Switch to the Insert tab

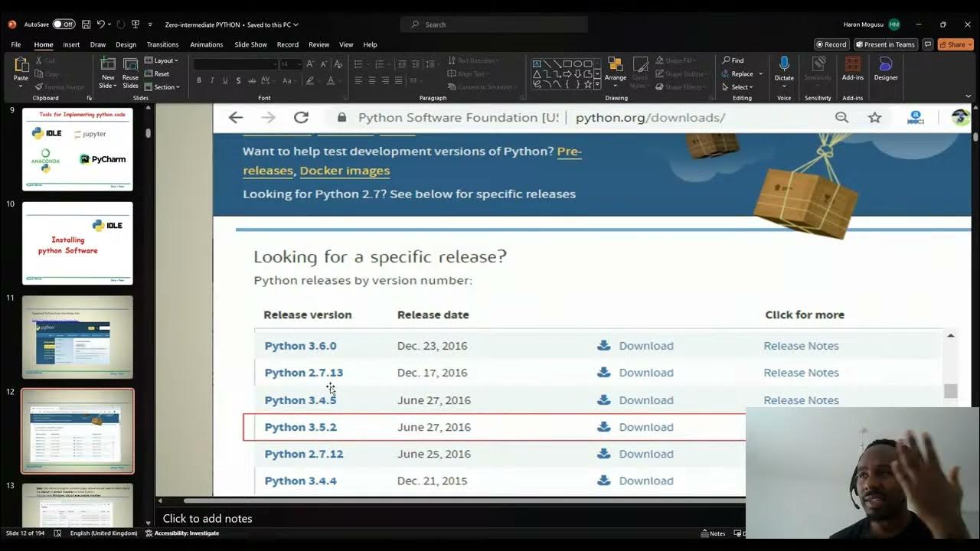point(71,44)
